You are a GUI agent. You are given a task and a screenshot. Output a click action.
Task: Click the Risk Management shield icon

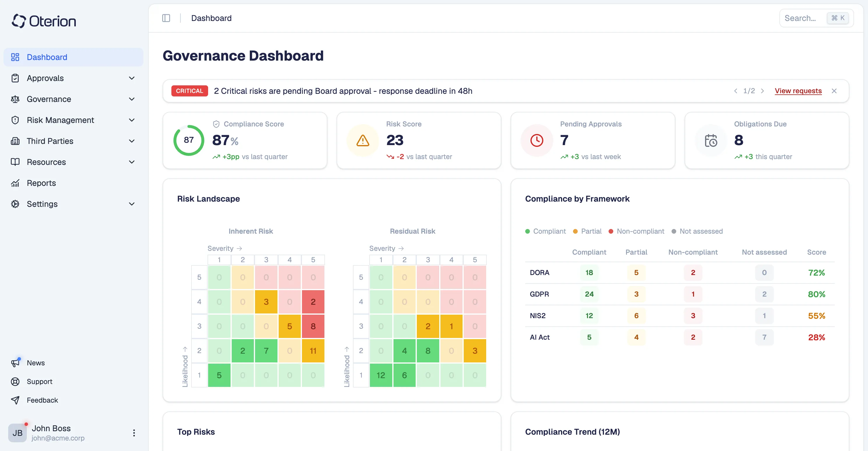pos(15,120)
